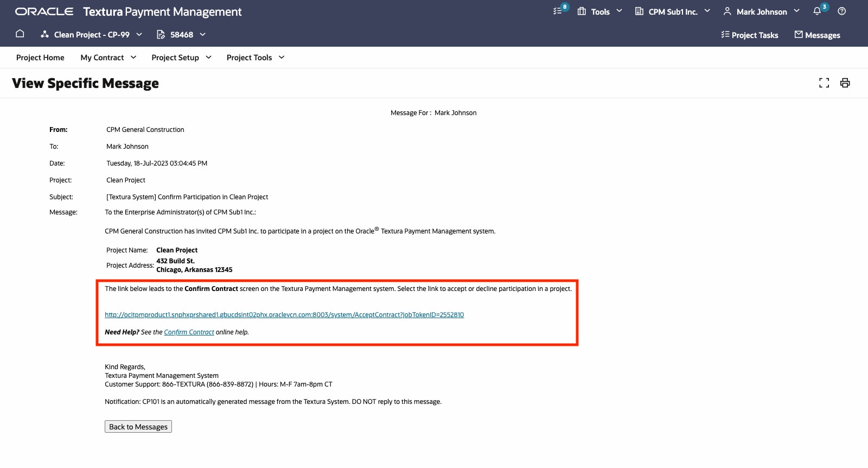Expand the Tools dropdown chevron
The width and height of the screenshot is (868, 468).
(x=619, y=11)
